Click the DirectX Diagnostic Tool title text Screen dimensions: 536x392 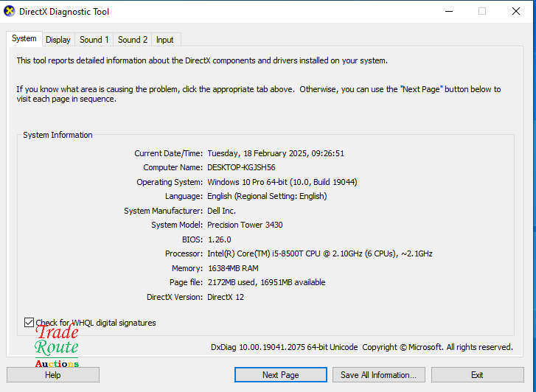tap(64, 12)
